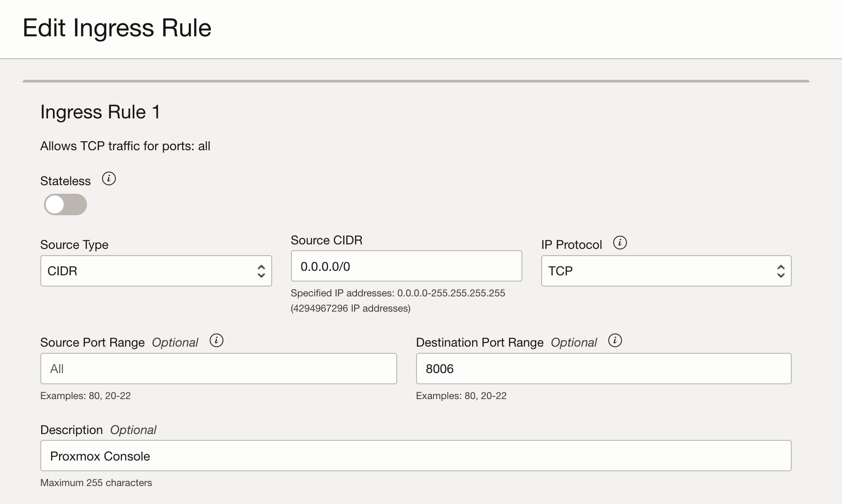
Task: Click the IP Protocol chevron control
Action: [781, 271]
